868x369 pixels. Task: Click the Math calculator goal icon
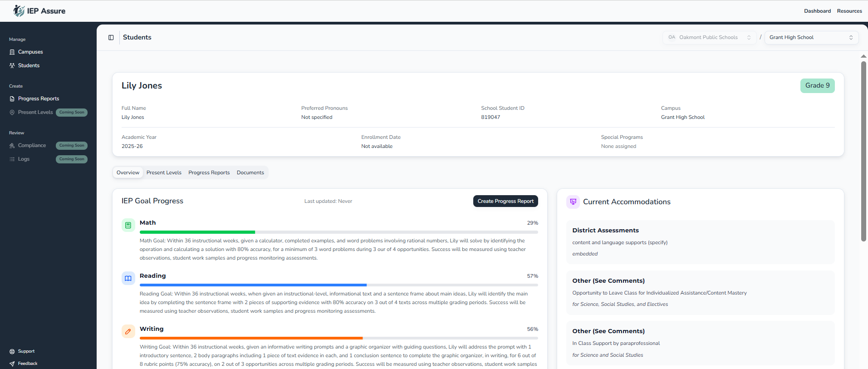128,225
